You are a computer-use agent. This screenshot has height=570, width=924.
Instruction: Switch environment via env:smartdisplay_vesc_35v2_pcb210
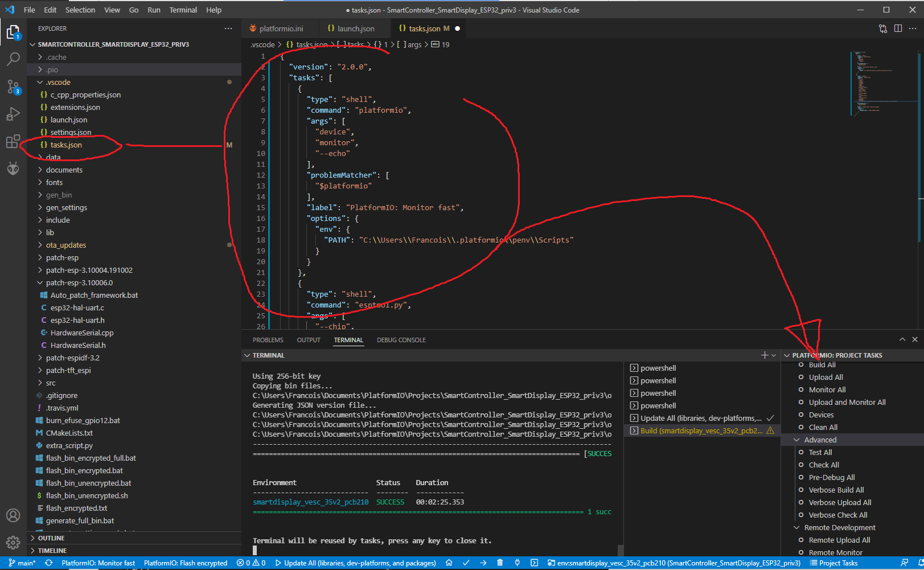(x=674, y=563)
